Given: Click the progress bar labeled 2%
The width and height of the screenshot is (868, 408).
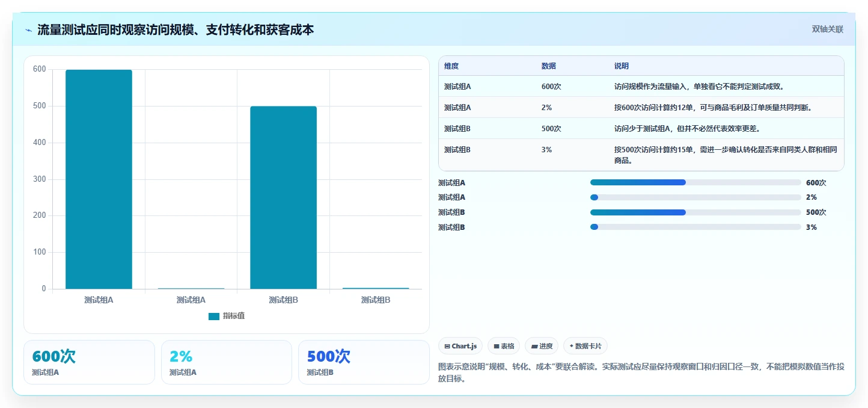Looking at the screenshot, I should (x=695, y=197).
